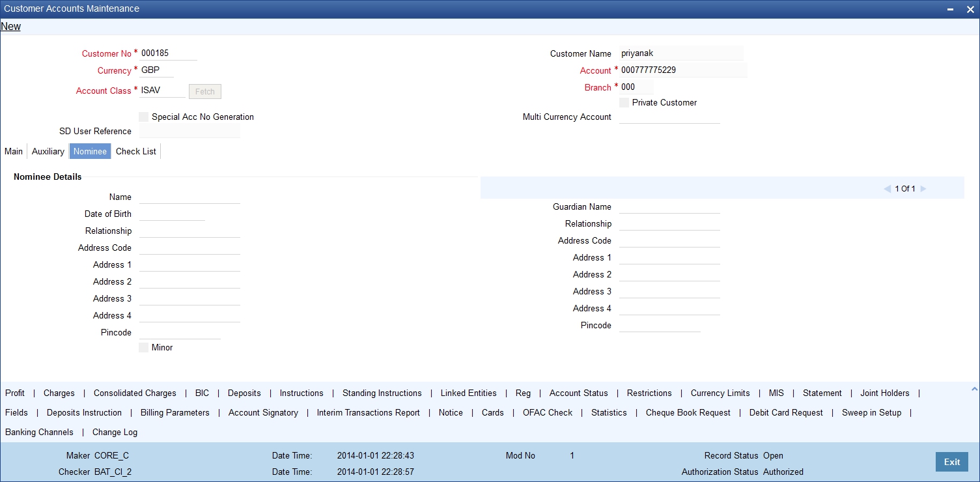Open the Charges link
This screenshot has width=980, height=482.
point(59,393)
